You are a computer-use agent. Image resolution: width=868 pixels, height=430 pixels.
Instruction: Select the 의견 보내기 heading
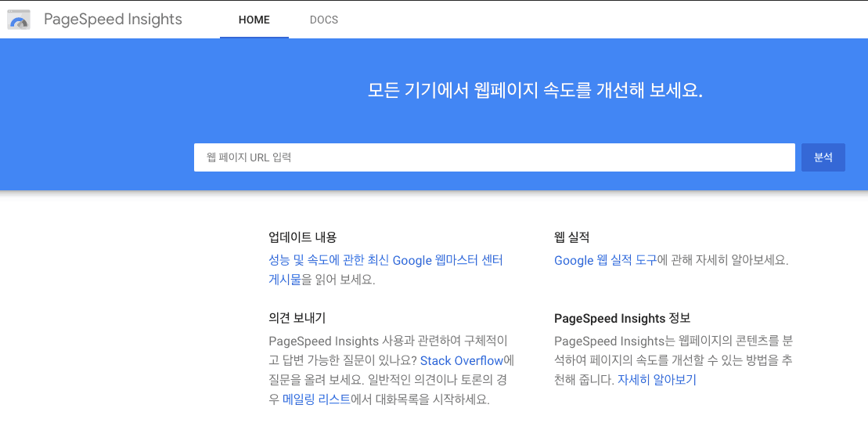pyautogui.click(x=297, y=319)
